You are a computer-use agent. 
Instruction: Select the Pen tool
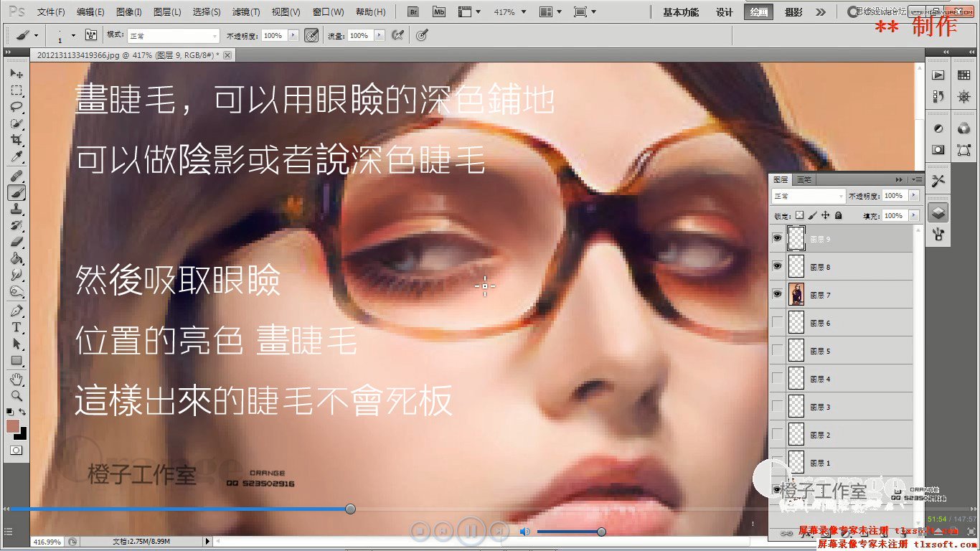[17, 311]
